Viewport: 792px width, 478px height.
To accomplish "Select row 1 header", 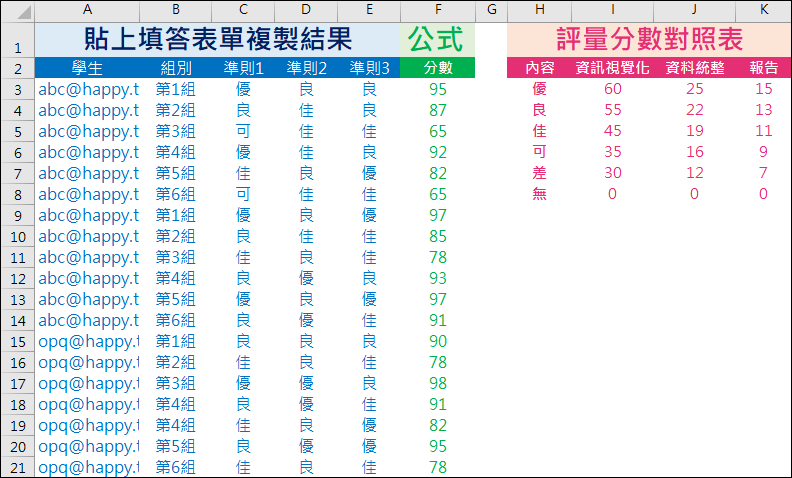I will [x=18, y=40].
